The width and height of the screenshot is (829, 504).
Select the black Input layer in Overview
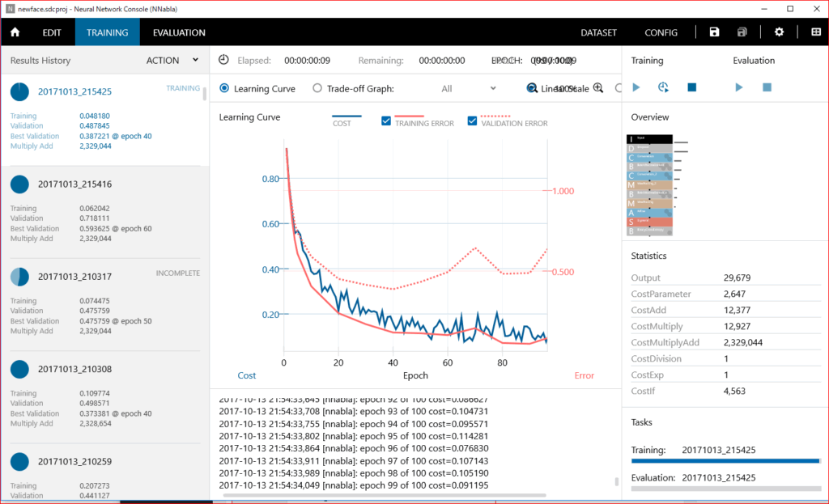(x=649, y=139)
